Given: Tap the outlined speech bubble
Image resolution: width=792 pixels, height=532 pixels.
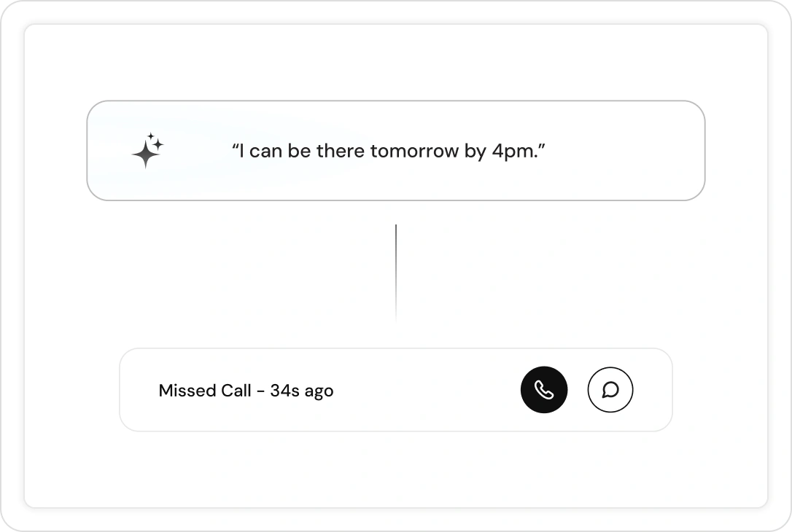Looking at the screenshot, I should (610, 390).
